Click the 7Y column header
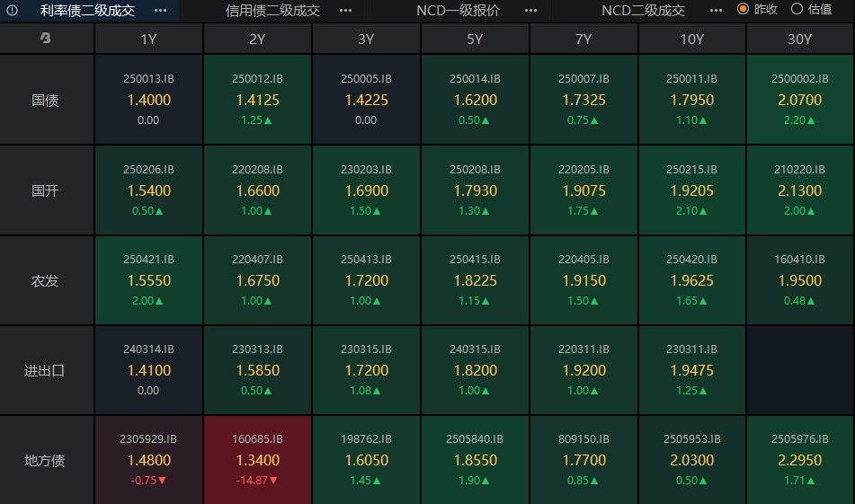The height and width of the screenshot is (504, 855). point(583,39)
